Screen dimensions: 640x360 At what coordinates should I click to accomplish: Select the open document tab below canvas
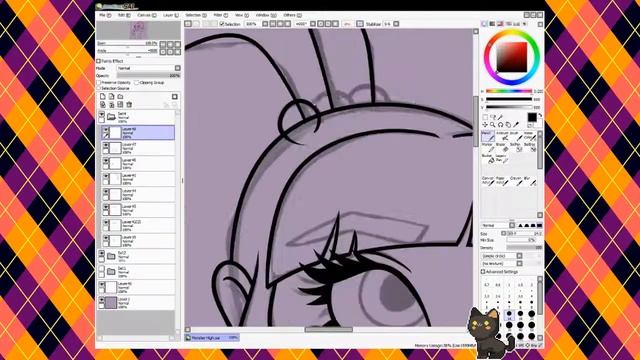point(212,338)
